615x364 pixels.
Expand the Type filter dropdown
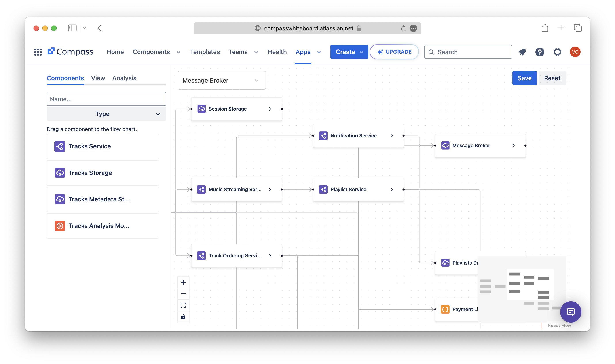pyautogui.click(x=106, y=114)
